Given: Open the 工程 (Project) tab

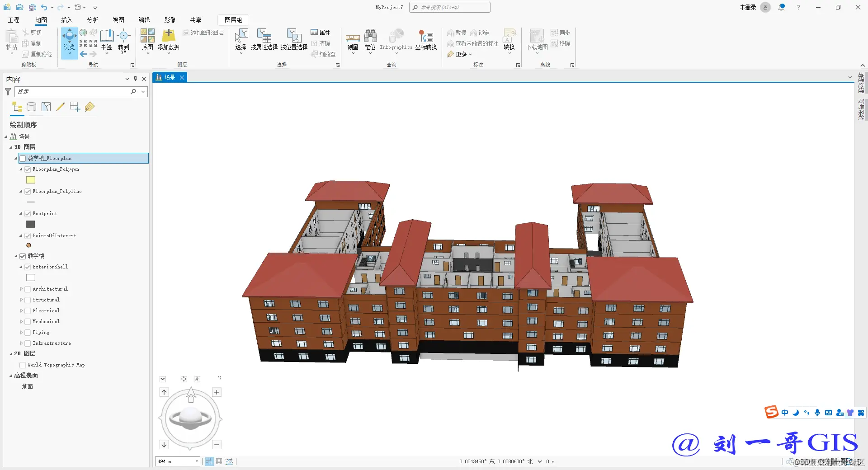Looking at the screenshot, I should click(14, 20).
